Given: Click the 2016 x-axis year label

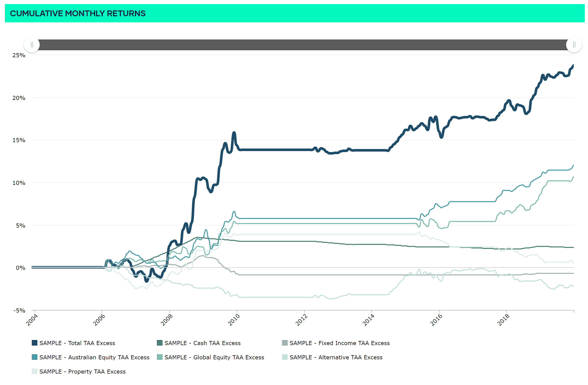Looking at the screenshot, I should 436,320.
